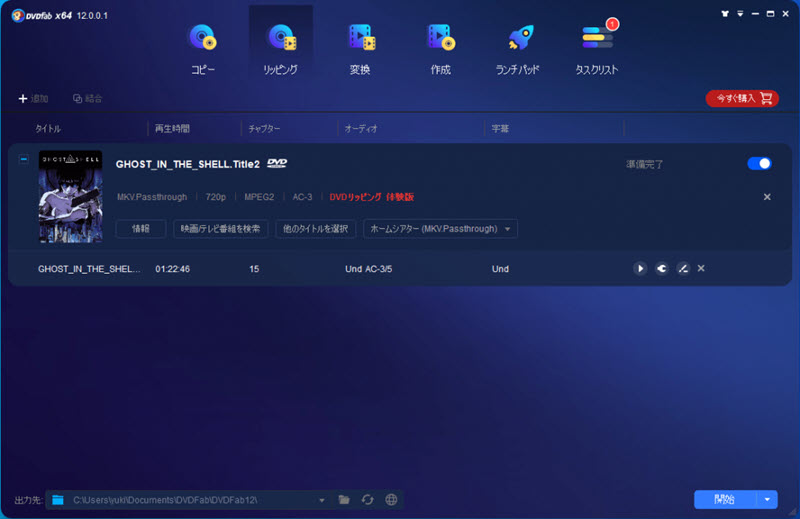Image resolution: width=800 pixels, height=519 pixels.
Task: Click the globe icon near output path
Action: [391, 499]
